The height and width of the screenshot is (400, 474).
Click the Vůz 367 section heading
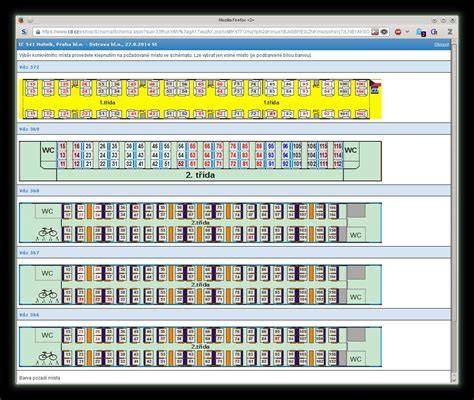(x=29, y=253)
